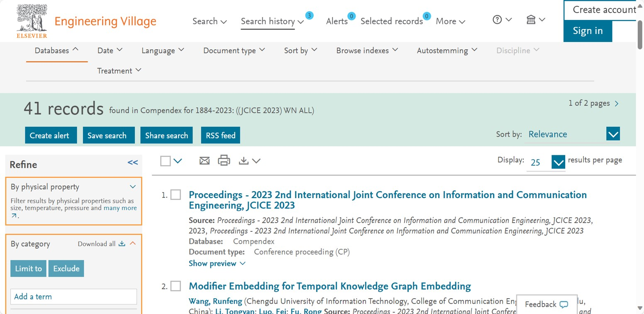
Task: Open the Autostemming option
Action: [x=447, y=50]
